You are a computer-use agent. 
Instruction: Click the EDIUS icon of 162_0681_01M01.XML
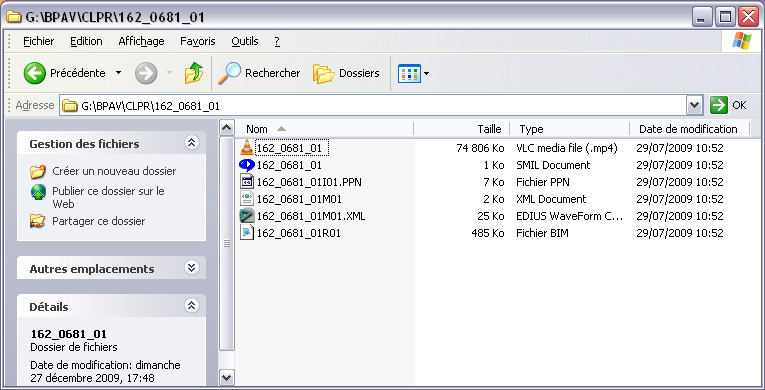tap(247, 216)
